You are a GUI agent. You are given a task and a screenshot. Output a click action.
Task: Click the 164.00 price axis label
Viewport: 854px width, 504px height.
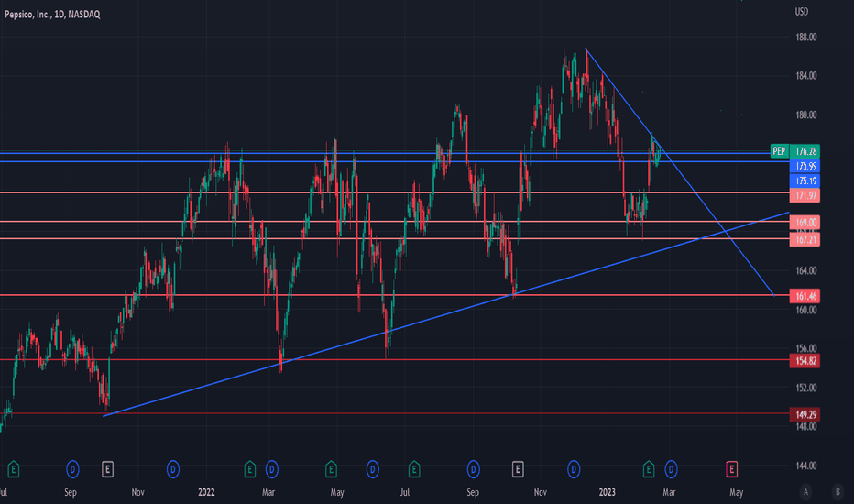point(806,270)
